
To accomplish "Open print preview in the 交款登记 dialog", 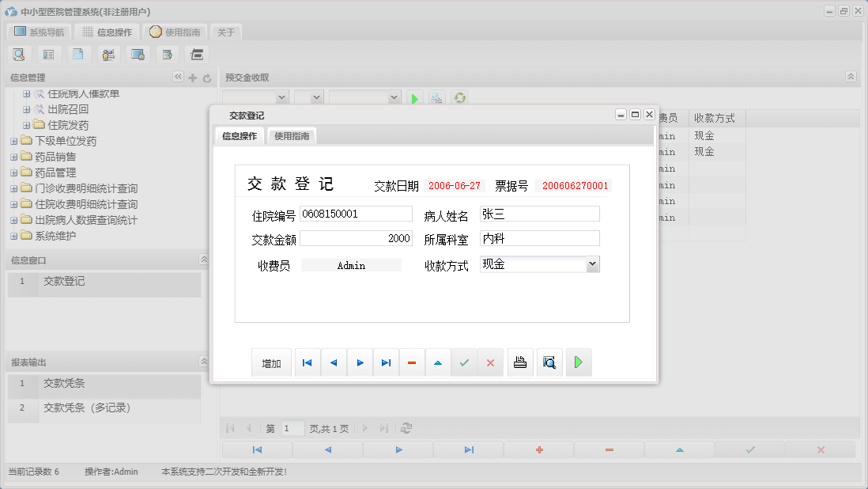I will coord(549,362).
